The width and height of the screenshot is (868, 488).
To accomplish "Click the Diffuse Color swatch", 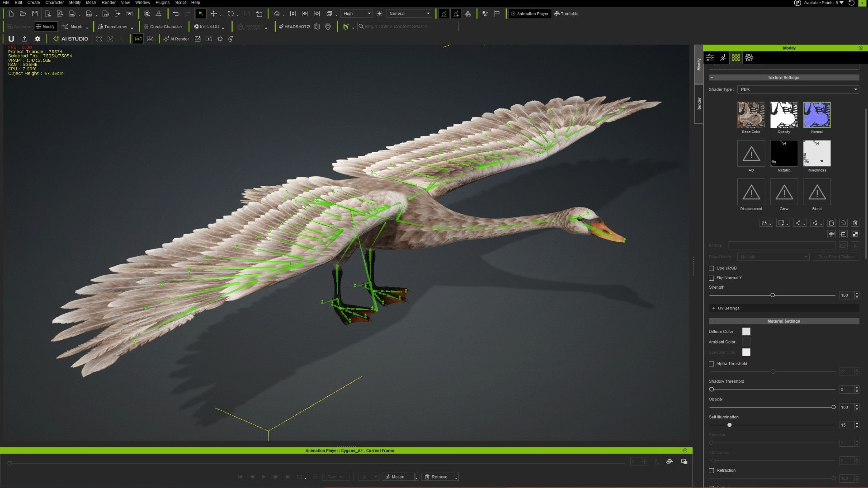I will 746,332.
